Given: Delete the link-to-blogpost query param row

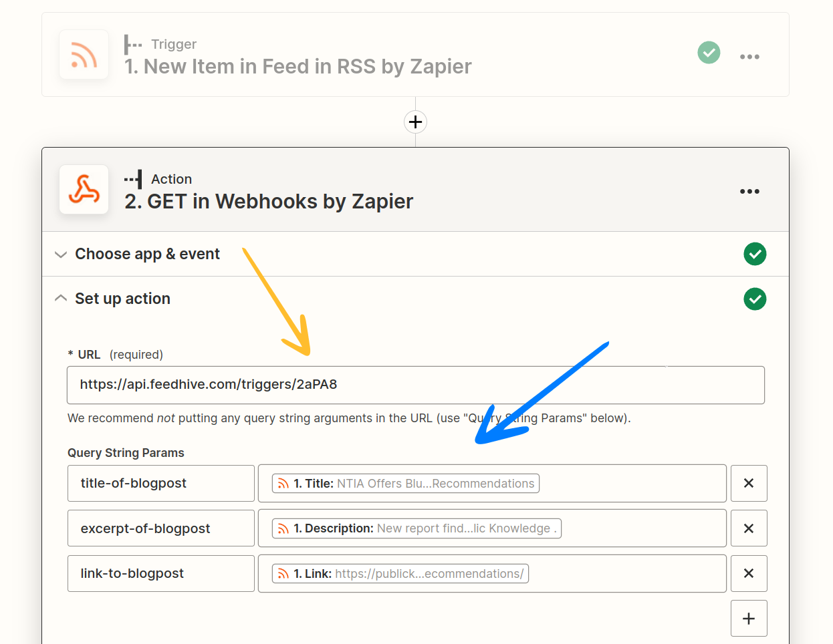Looking at the screenshot, I should [749, 573].
